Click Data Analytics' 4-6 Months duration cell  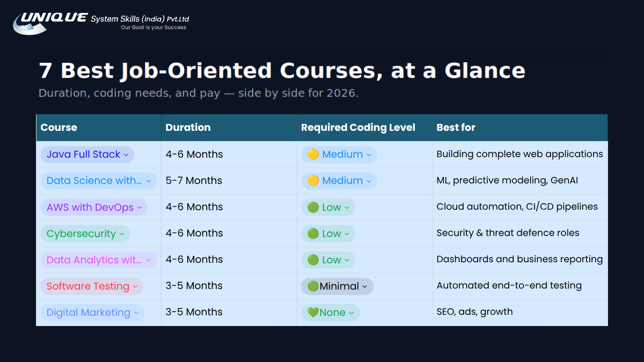click(x=229, y=260)
